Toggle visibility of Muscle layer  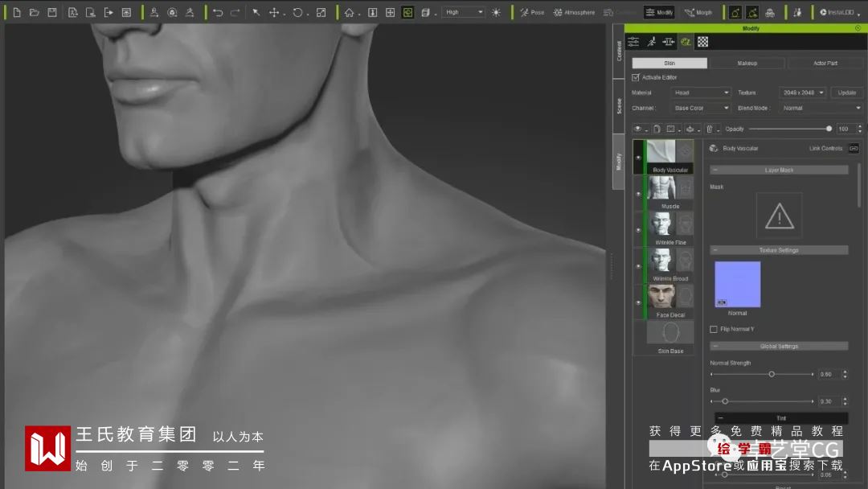(637, 194)
